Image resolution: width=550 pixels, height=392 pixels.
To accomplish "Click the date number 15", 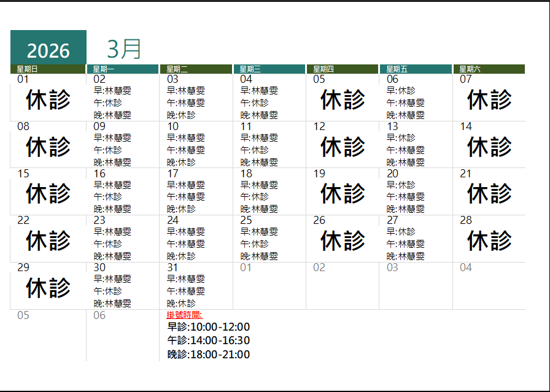I will (23, 173).
